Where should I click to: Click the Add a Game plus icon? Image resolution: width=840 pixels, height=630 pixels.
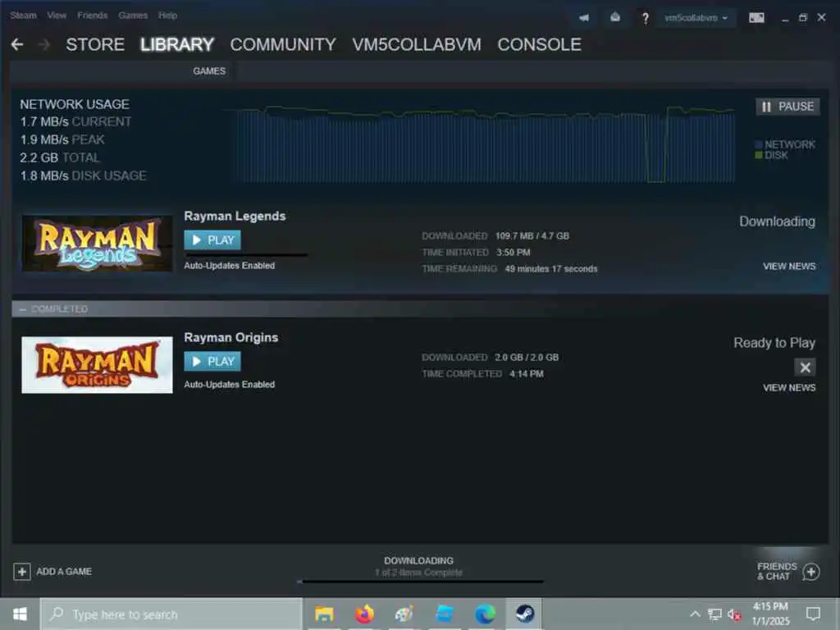[x=21, y=572]
